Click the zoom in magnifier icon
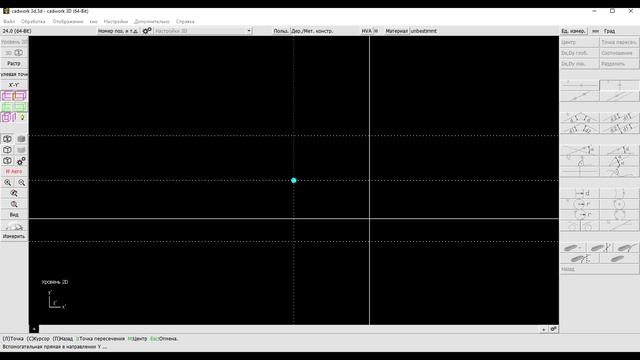 pos(7,182)
